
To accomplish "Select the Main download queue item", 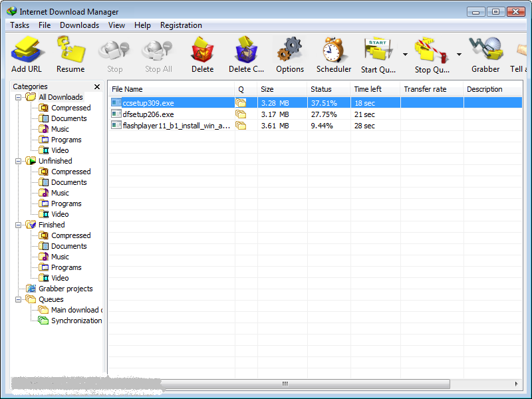I will [x=76, y=310].
